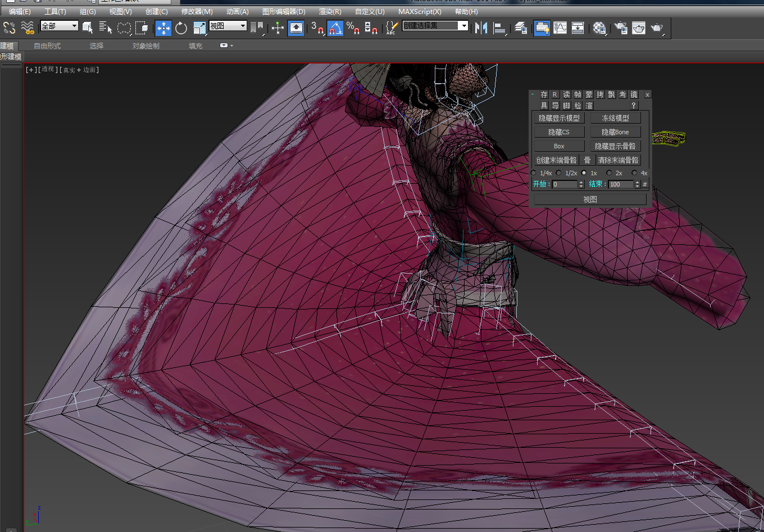Click the 结束 frame input field
This screenshot has height=532, width=764.
(x=621, y=184)
